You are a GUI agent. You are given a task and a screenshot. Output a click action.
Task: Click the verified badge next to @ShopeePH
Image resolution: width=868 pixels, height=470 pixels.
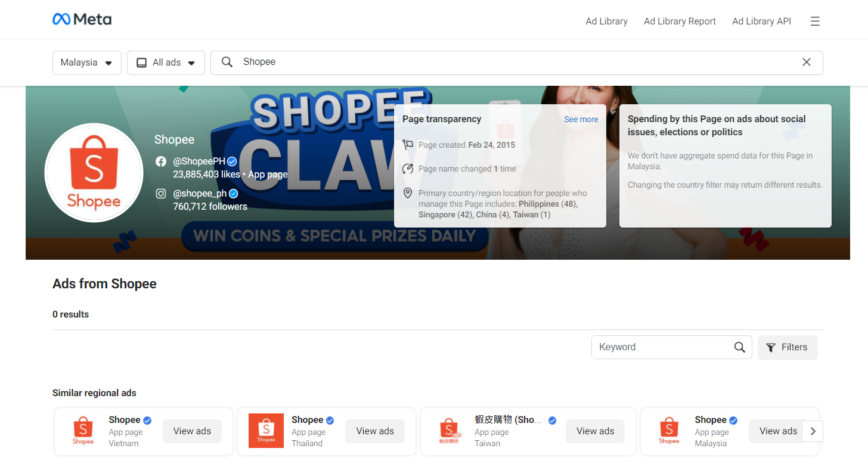coord(232,161)
